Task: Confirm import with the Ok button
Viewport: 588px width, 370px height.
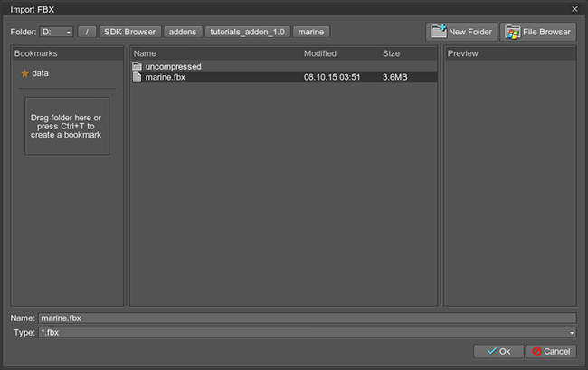Action: (498, 351)
